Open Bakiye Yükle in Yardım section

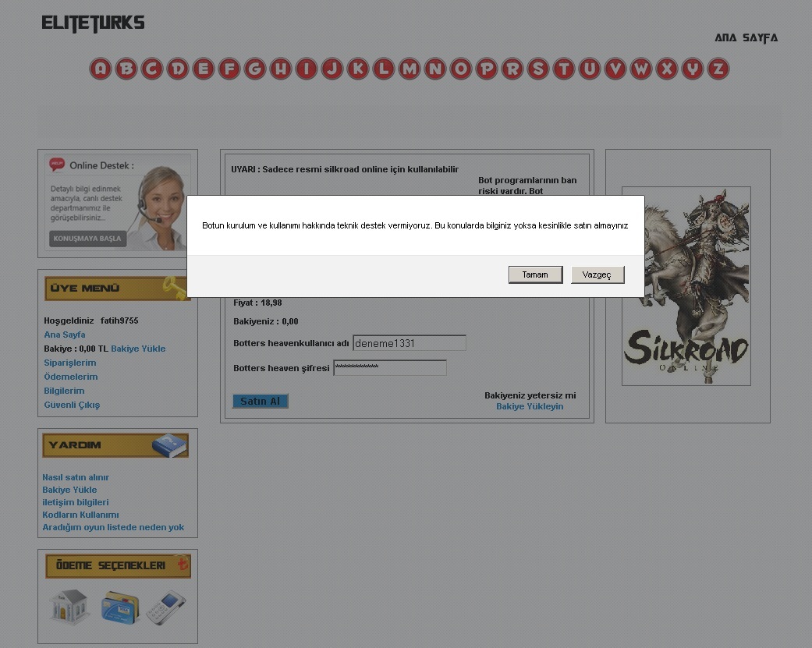coord(69,490)
